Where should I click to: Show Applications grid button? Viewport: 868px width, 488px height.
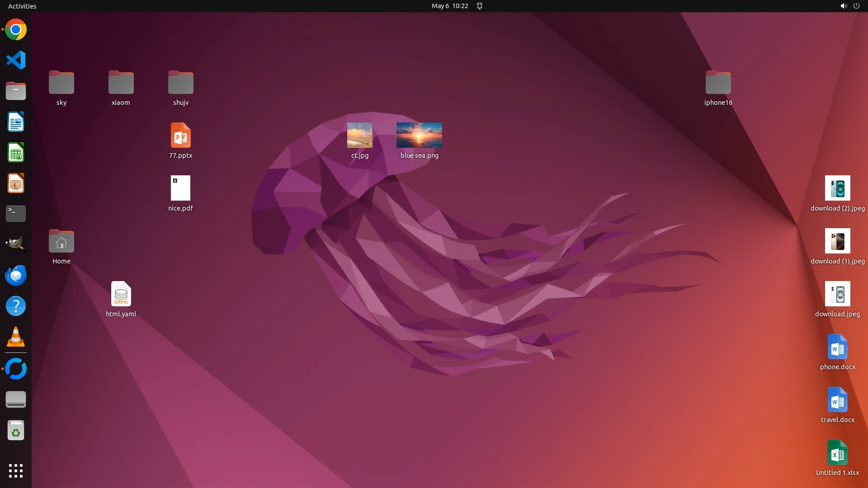[x=16, y=471]
